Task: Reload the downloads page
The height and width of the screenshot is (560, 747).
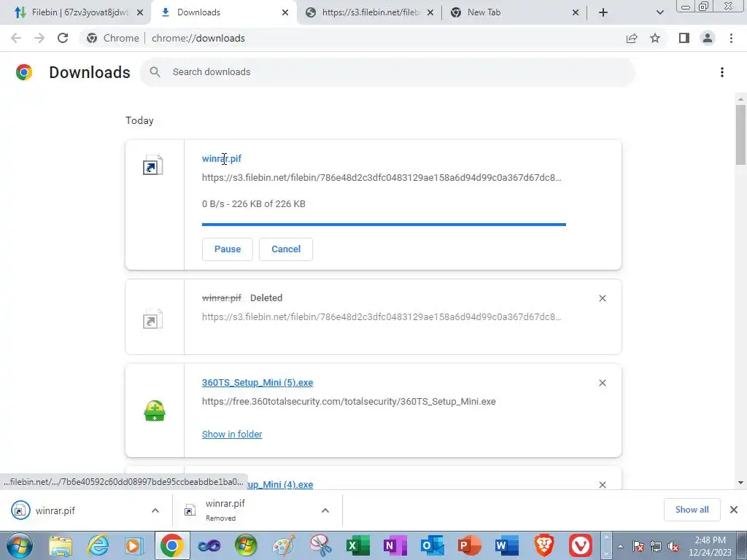Action: pos(63,38)
